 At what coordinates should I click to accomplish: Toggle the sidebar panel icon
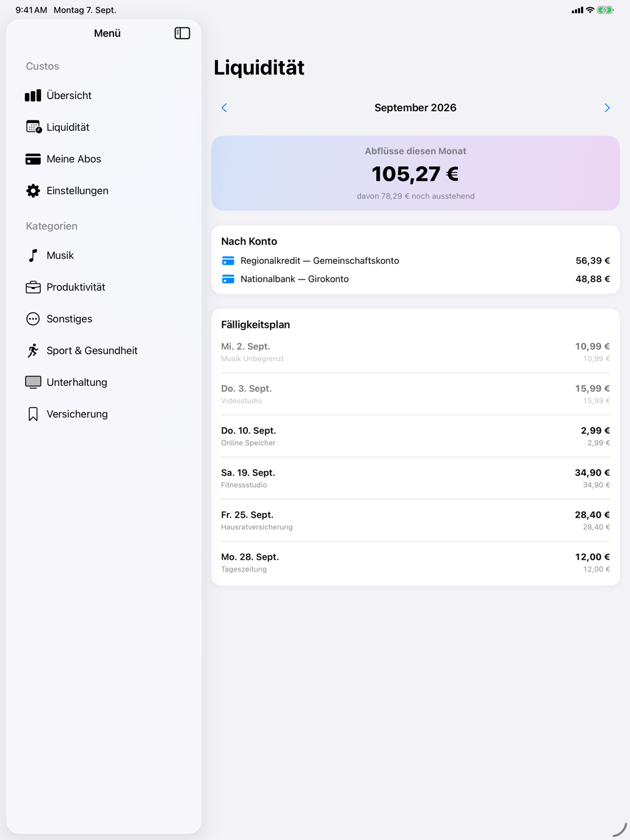182,33
